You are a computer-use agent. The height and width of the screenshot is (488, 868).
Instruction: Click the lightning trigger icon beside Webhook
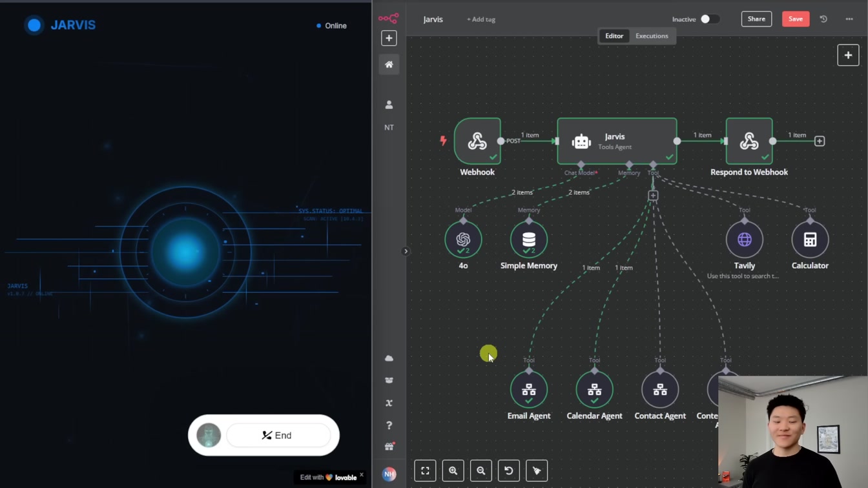(443, 140)
